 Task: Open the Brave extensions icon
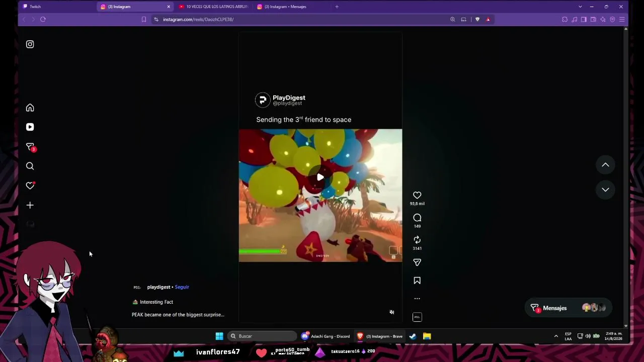click(x=565, y=19)
